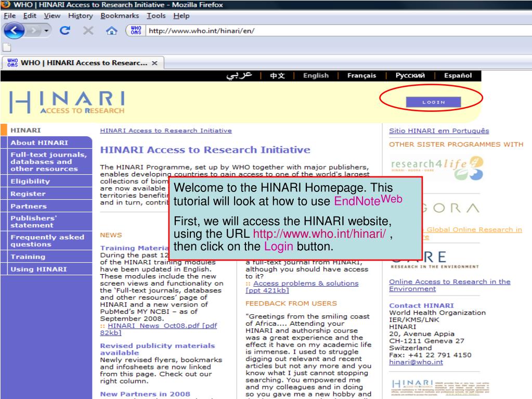Screen dimensions: 532x399
Task: Click hinari@who.int email link
Action: [416, 362]
